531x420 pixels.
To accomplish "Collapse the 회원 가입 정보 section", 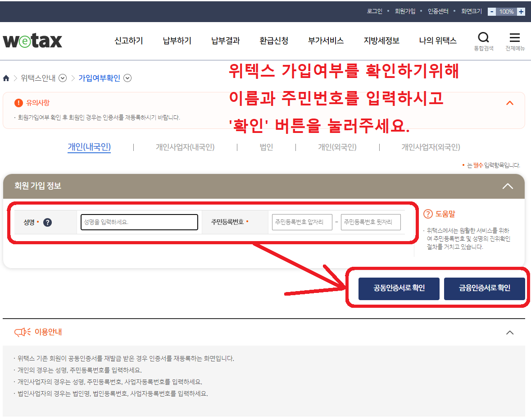I will 508,186.
